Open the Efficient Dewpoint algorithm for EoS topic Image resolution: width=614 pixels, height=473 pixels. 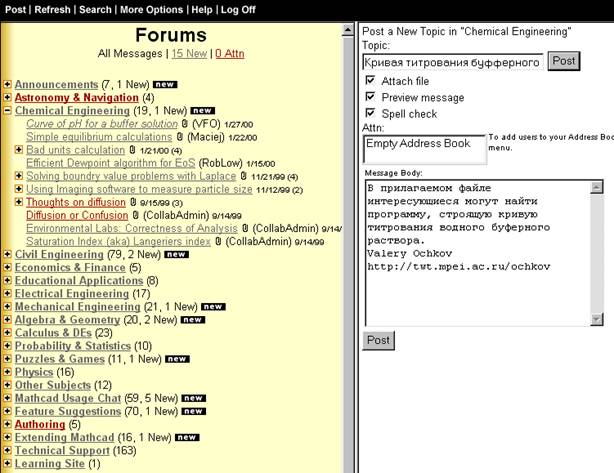(x=110, y=163)
